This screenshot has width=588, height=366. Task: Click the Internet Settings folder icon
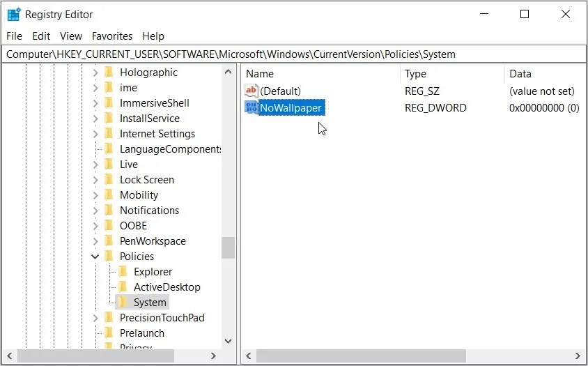coord(109,134)
